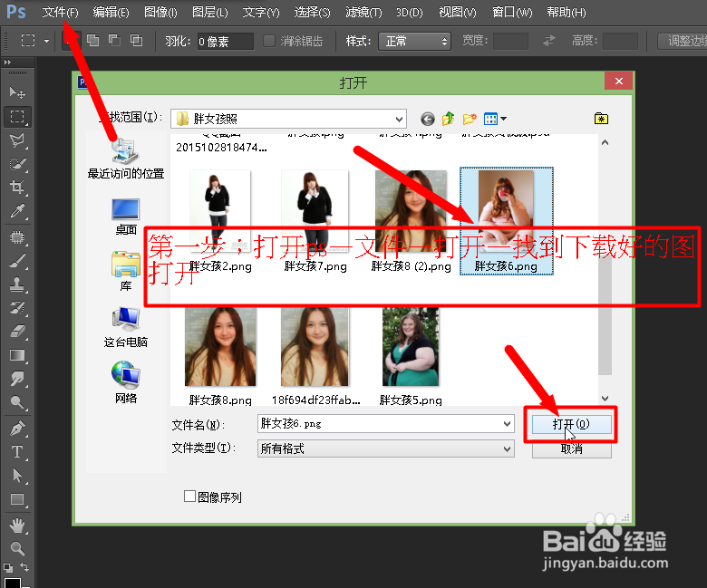Select the Smudge tool

click(17, 379)
